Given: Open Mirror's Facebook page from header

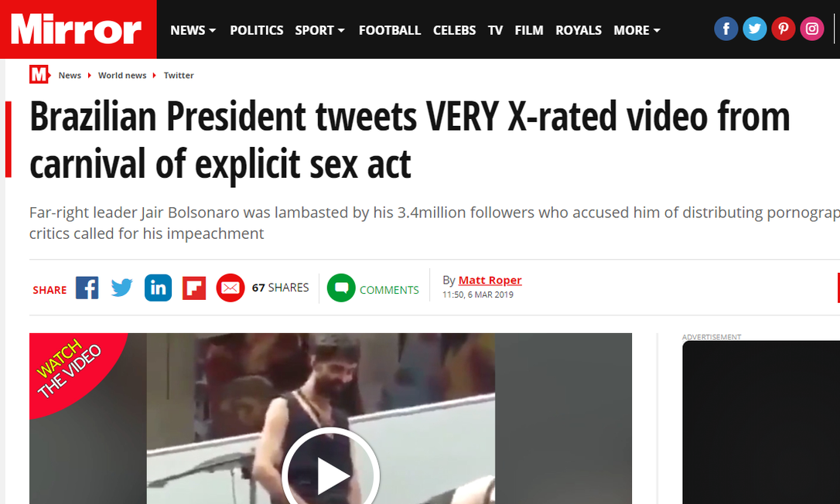Looking at the screenshot, I should (726, 29).
